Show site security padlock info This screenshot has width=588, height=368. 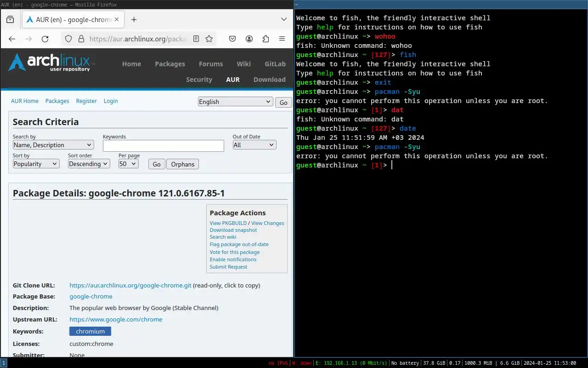[81, 39]
